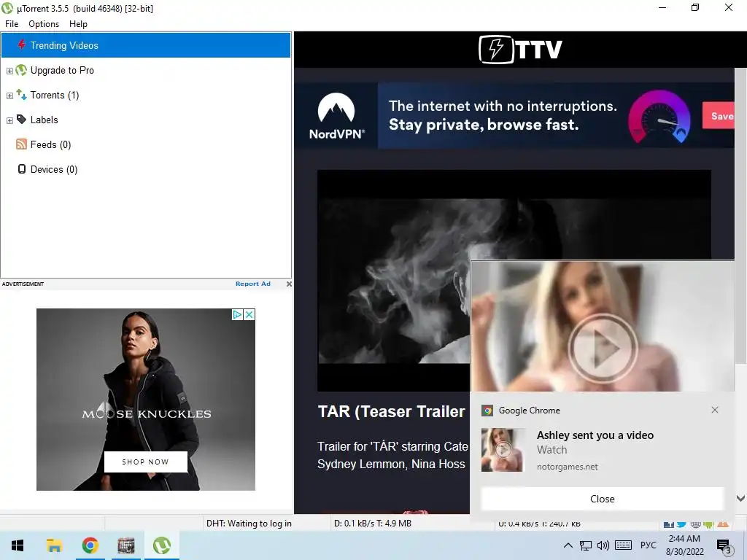Click the orange warning icon in status bar
This screenshot has width=747, height=560.
click(723, 524)
